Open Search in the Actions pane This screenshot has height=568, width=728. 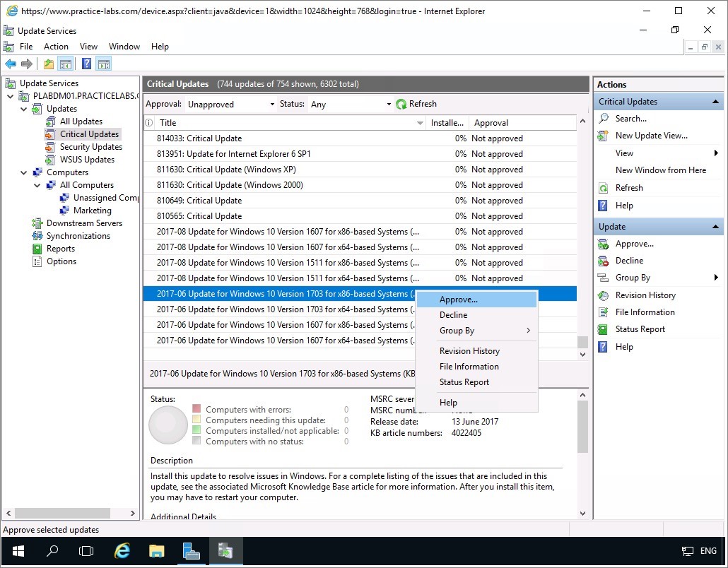coord(630,119)
